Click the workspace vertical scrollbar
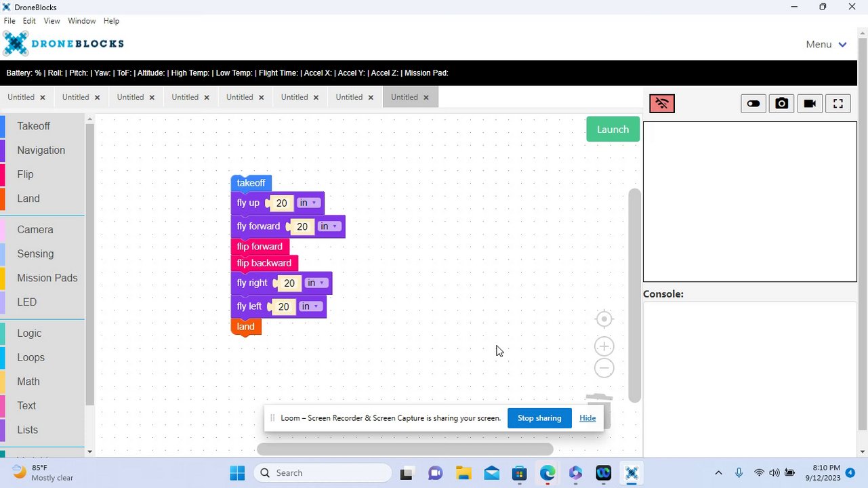The width and height of the screenshot is (868, 488). pos(634,296)
